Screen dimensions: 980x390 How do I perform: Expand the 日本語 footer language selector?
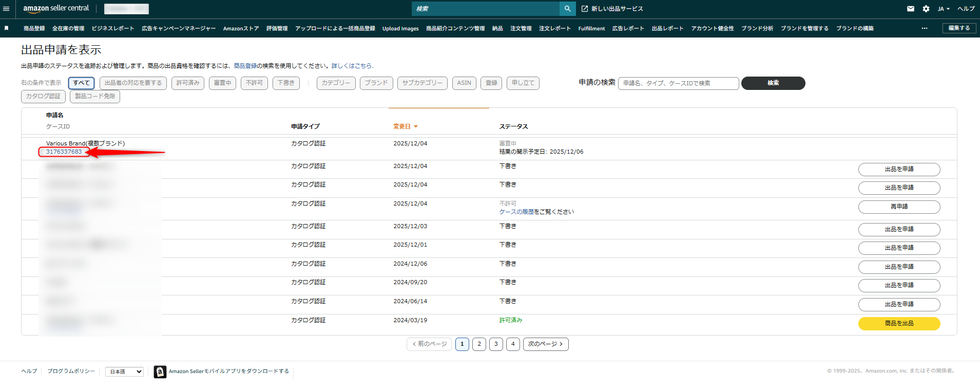click(x=124, y=372)
